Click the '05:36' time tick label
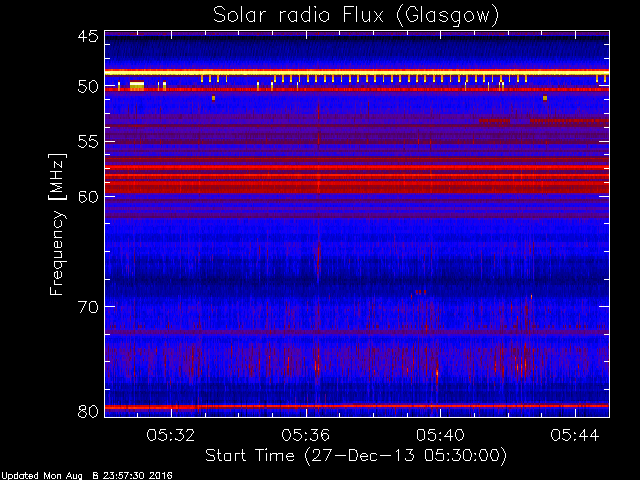This screenshot has width=640, height=480. (x=306, y=435)
